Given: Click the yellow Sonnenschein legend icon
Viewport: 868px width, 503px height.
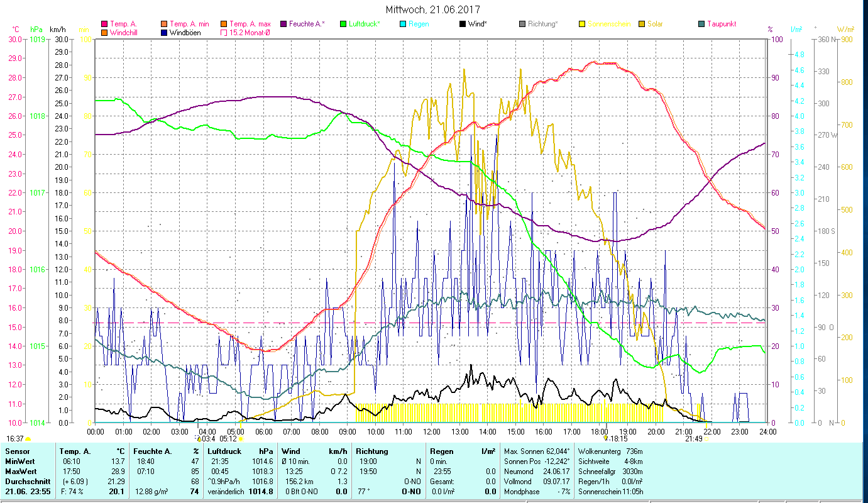Looking at the screenshot, I should tap(582, 24).
